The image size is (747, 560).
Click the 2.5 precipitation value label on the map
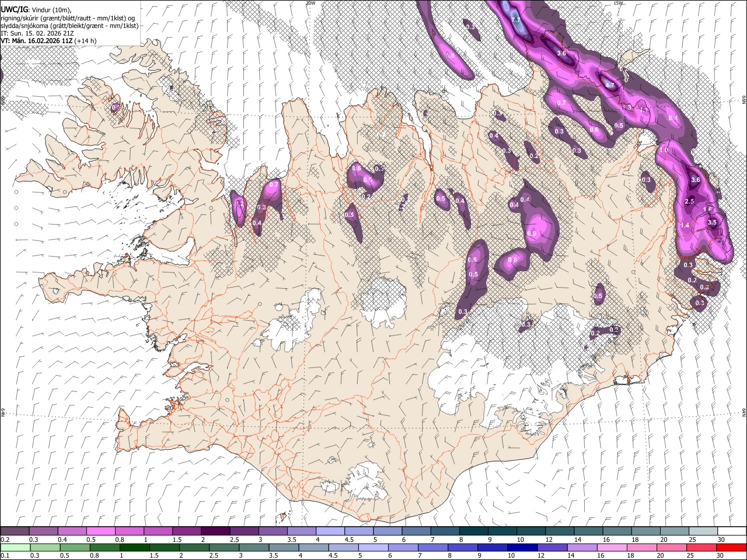(689, 201)
